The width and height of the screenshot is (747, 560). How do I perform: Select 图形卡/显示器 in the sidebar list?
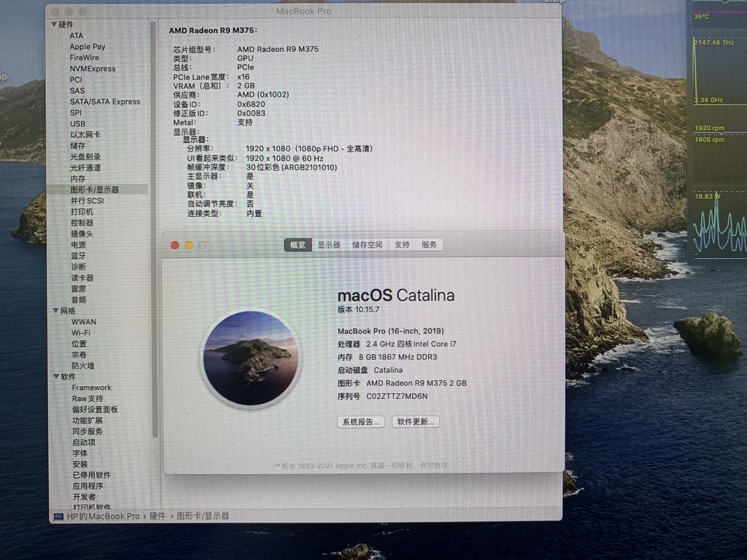(x=95, y=189)
